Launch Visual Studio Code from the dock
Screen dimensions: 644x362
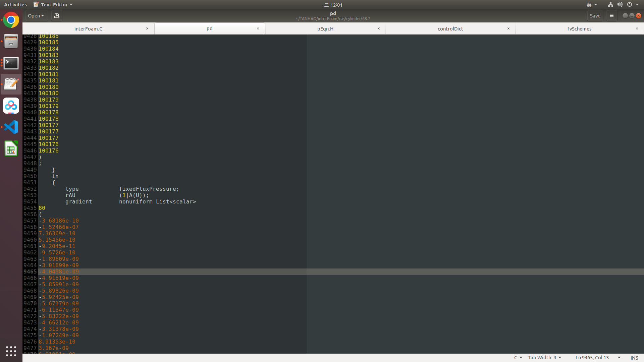point(11,127)
